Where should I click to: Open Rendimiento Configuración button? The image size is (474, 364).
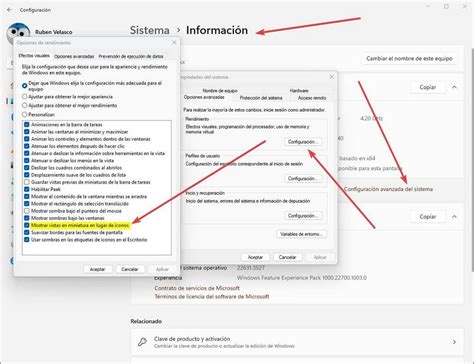click(303, 142)
